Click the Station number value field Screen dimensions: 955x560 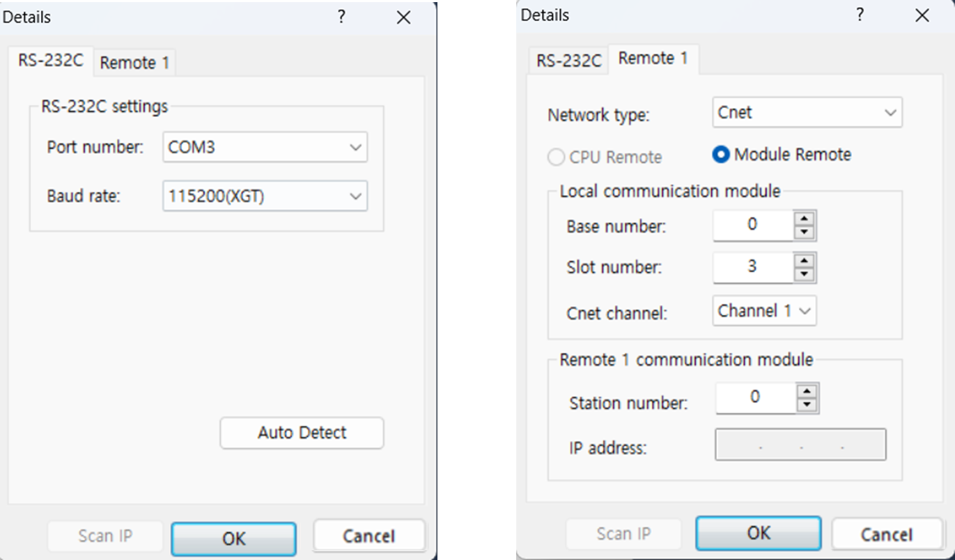tap(756, 397)
